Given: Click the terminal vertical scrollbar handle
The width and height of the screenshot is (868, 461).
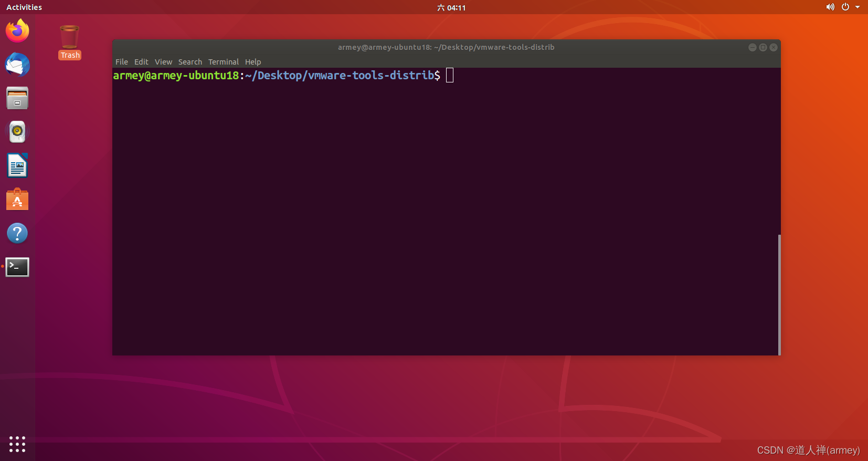Looking at the screenshot, I should click(779, 295).
